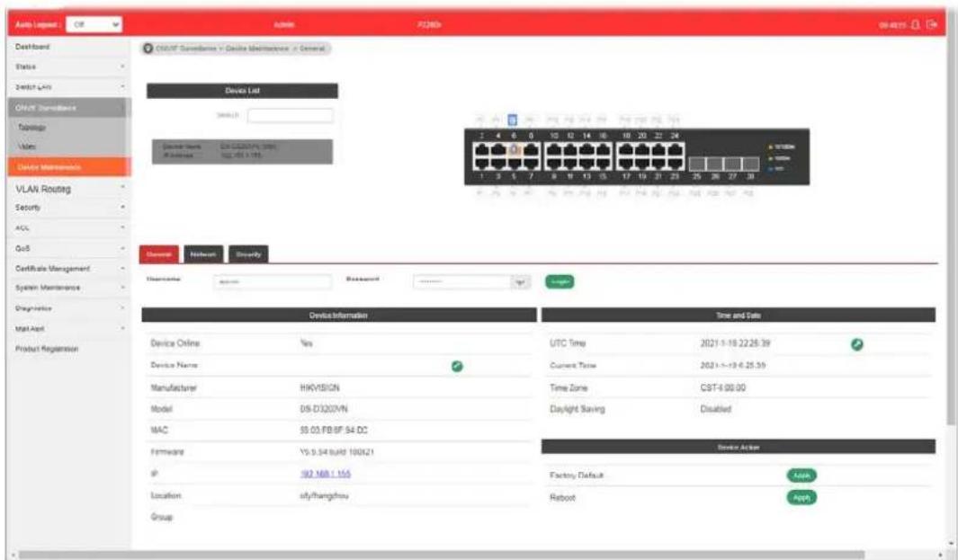Select Device Maintenance in sidebar
Viewport: 958px width, 560px height.
point(68,166)
